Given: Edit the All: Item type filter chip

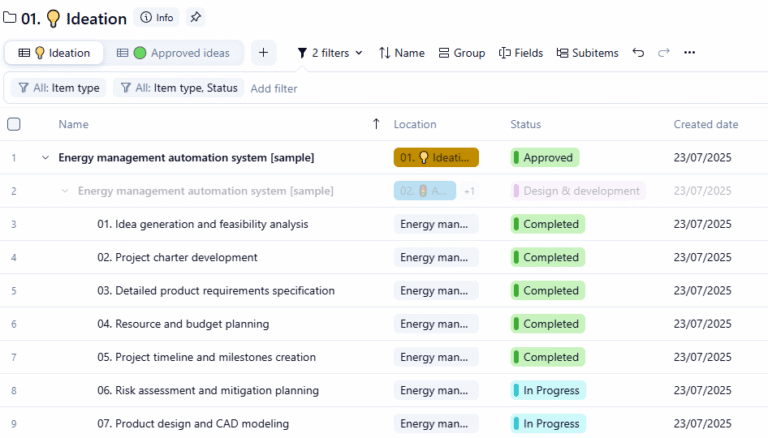Looking at the screenshot, I should click(59, 88).
